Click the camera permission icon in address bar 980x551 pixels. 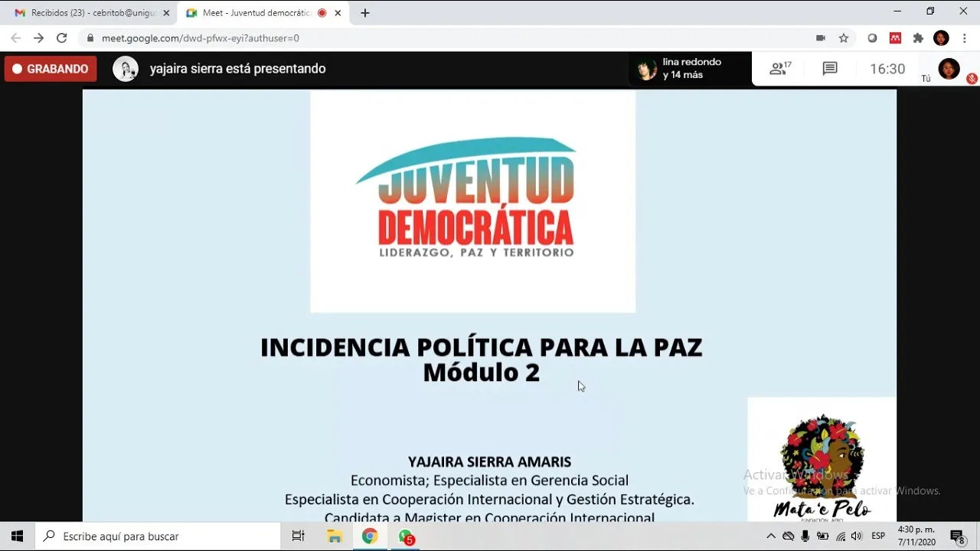821,38
